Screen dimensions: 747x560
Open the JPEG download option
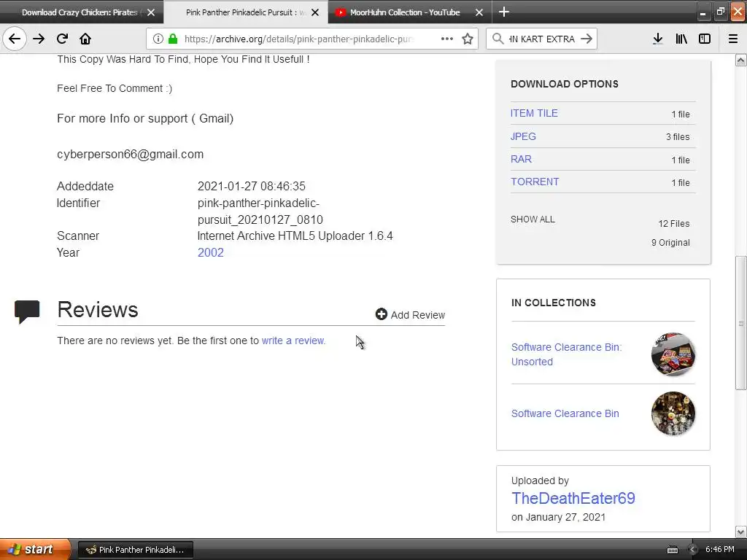coord(523,136)
